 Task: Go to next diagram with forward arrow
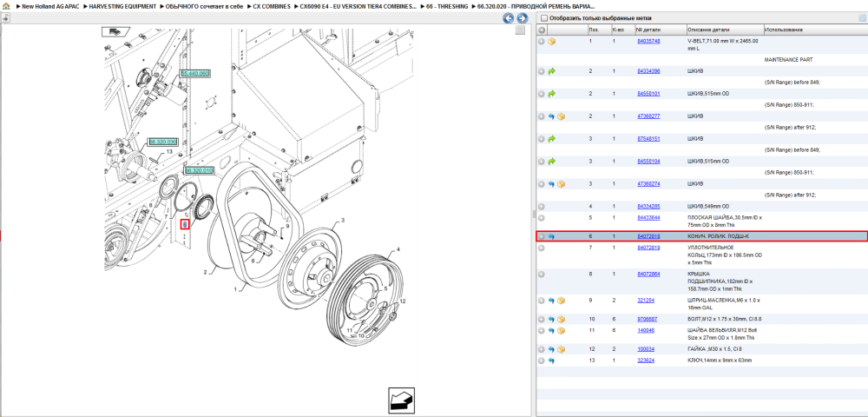click(521, 18)
